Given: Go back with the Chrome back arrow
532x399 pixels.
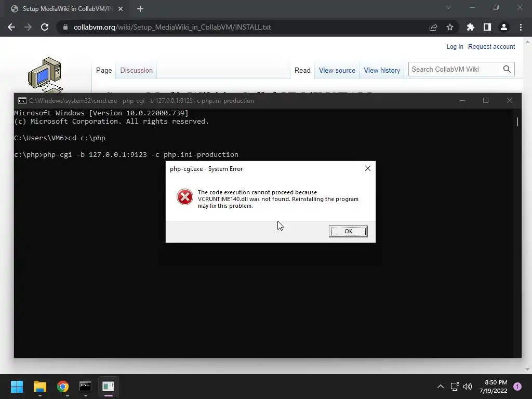Looking at the screenshot, I should pyautogui.click(x=11, y=27).
